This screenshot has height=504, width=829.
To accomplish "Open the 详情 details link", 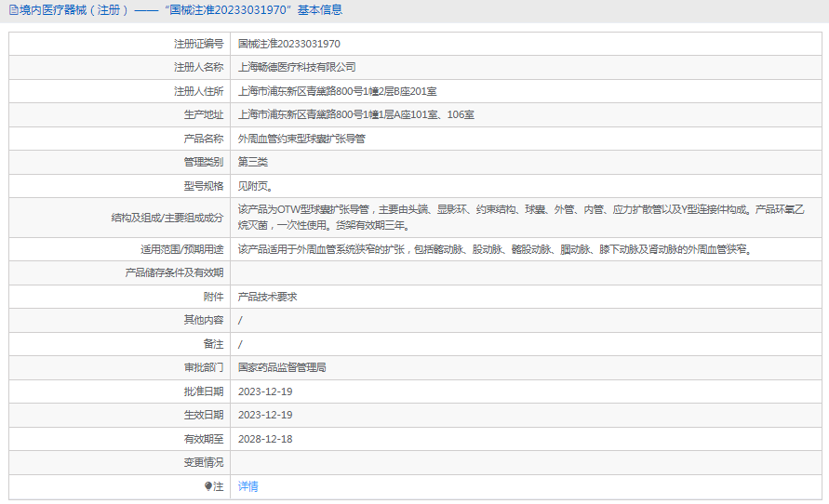I will pos(248,486).
